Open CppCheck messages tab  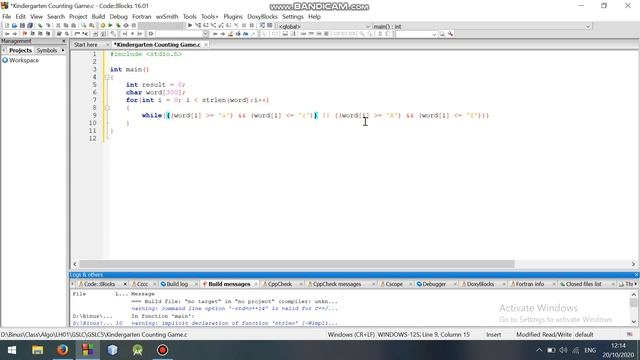(x=337, y=284)
